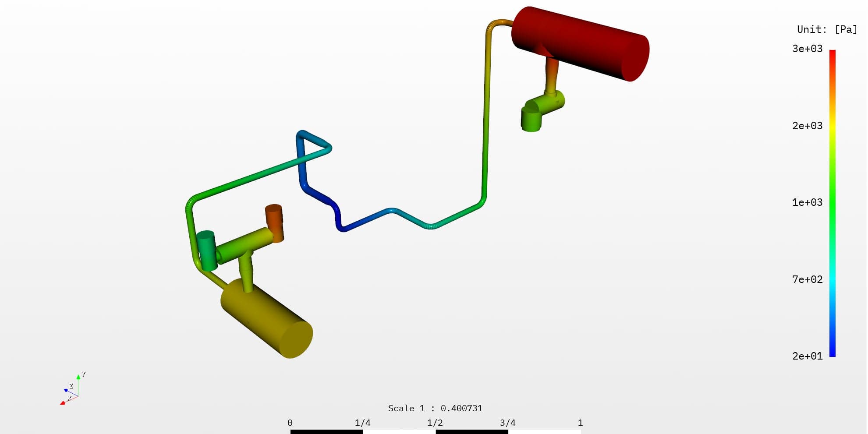Click the Scale 1 : 0.400731 text
This screenshot has width=868, height=434.
pyautogui.click(x=436, y=408)
